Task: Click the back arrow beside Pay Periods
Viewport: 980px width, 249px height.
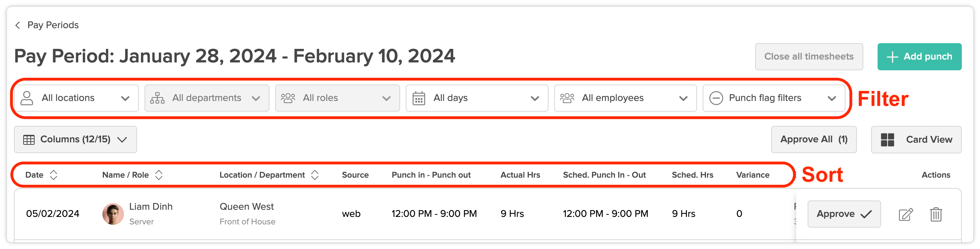Action: tap(17, 25)
